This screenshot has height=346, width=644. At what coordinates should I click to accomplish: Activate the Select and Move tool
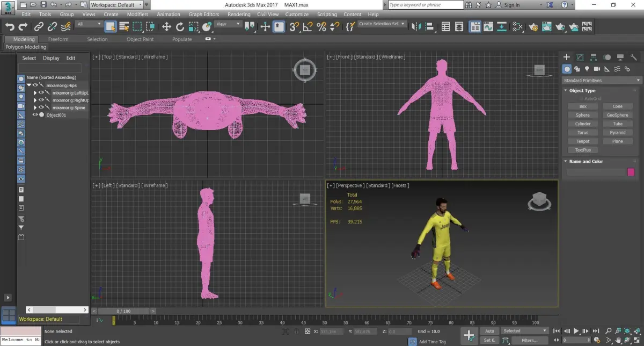(x=166, y=26)
